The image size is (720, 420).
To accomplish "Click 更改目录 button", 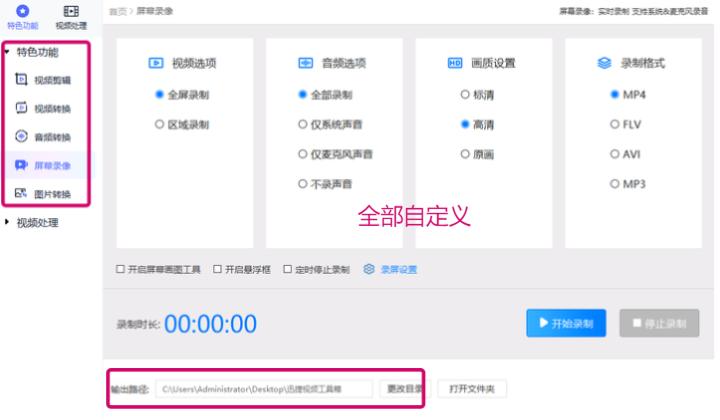I will [x=404, y=389].
